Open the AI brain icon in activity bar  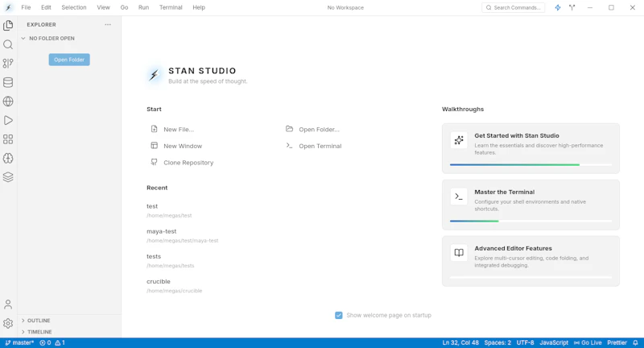coord(8,158)
